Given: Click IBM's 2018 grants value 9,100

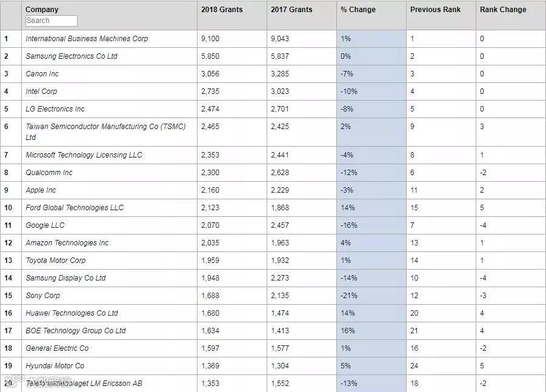Looking at the screenshot, I should 210,39.
